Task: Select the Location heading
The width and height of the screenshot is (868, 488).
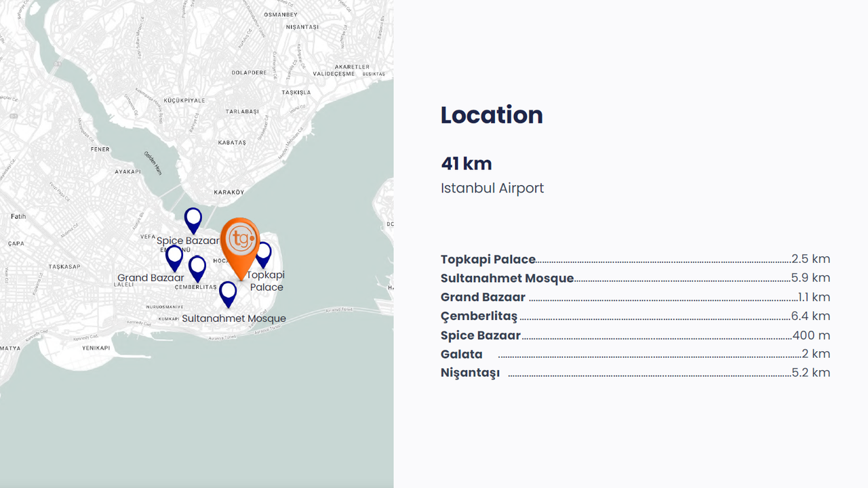Action: pos(492,115)
